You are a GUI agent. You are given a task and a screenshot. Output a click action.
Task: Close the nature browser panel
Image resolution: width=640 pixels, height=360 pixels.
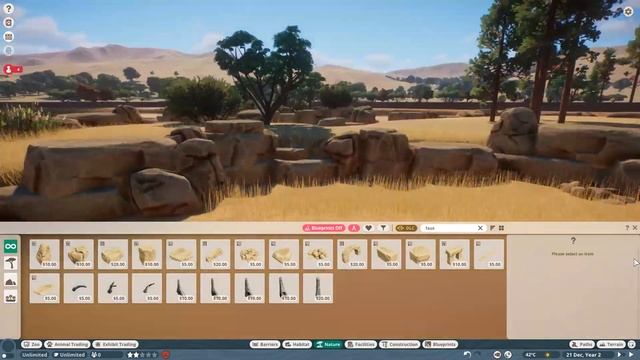635,228
